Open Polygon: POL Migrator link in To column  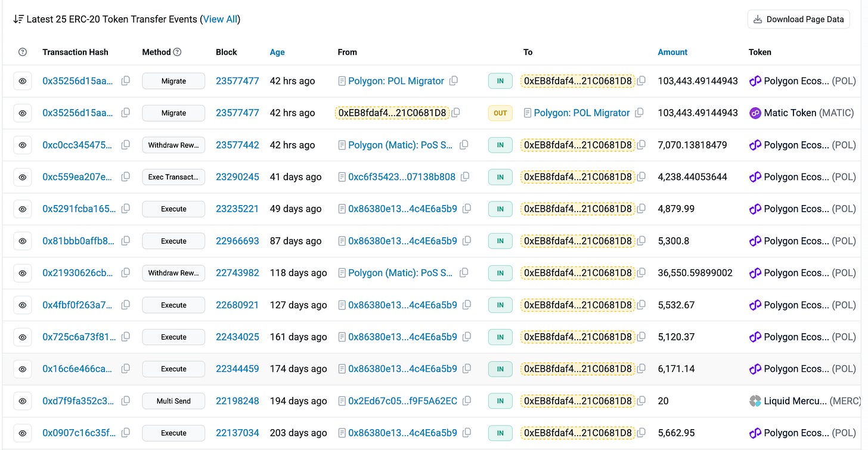point(582,113)
